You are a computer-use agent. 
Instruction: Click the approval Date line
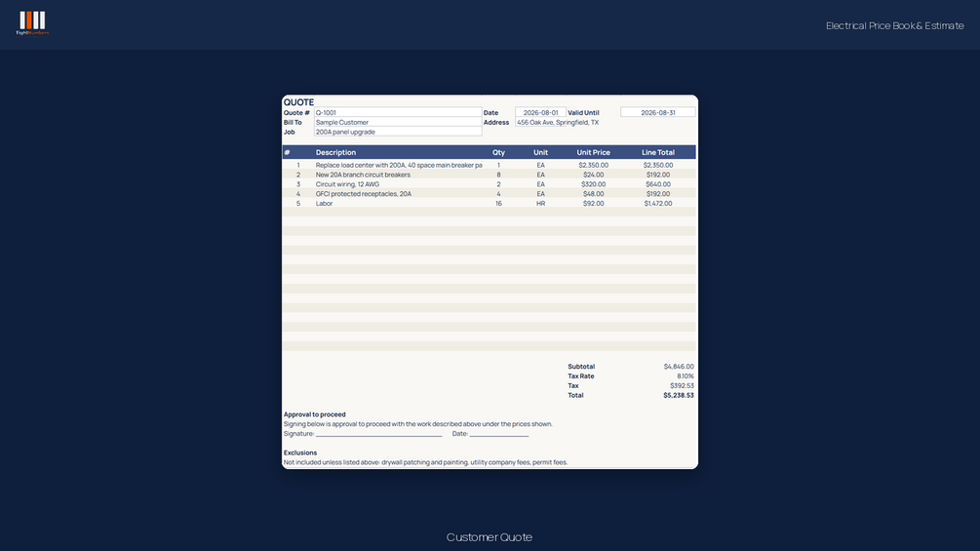(499, 435)
